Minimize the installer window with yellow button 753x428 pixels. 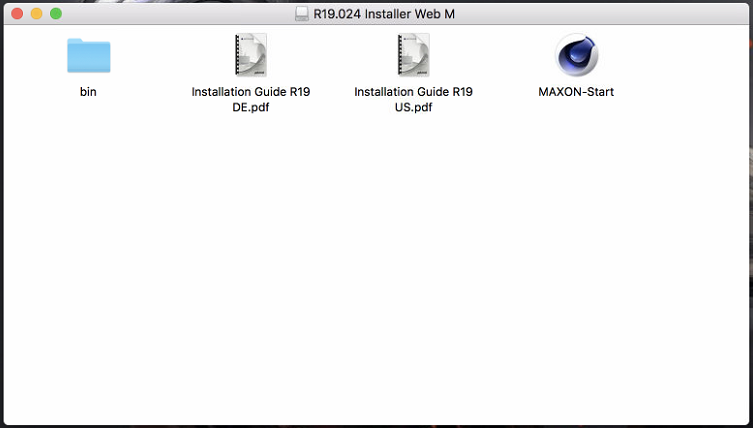(36, 14)
